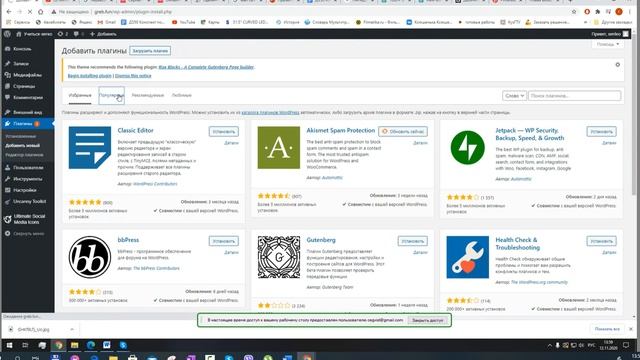Install the Classic Editor plugin
This screenshot has width=640, height=360.
click(224, 131)
